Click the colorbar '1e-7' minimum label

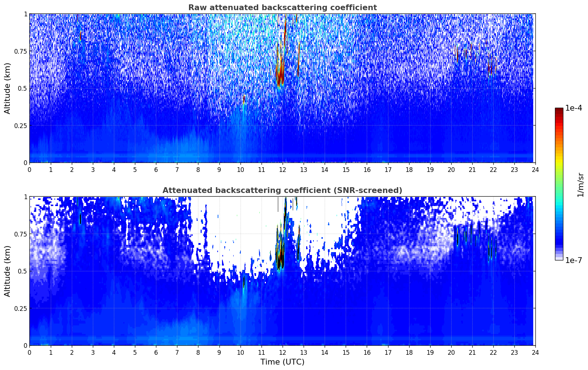[573, 260]
